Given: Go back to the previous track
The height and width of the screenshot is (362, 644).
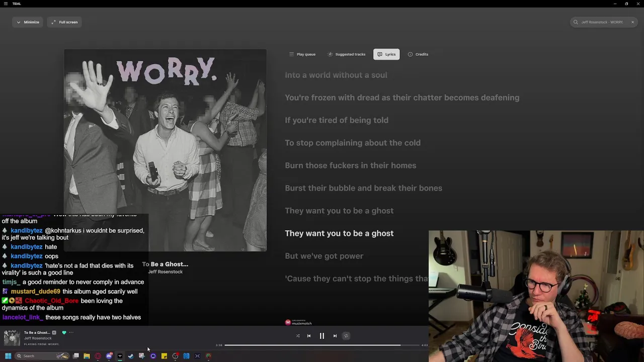Looking at the screenshot, I should point(309,336).
